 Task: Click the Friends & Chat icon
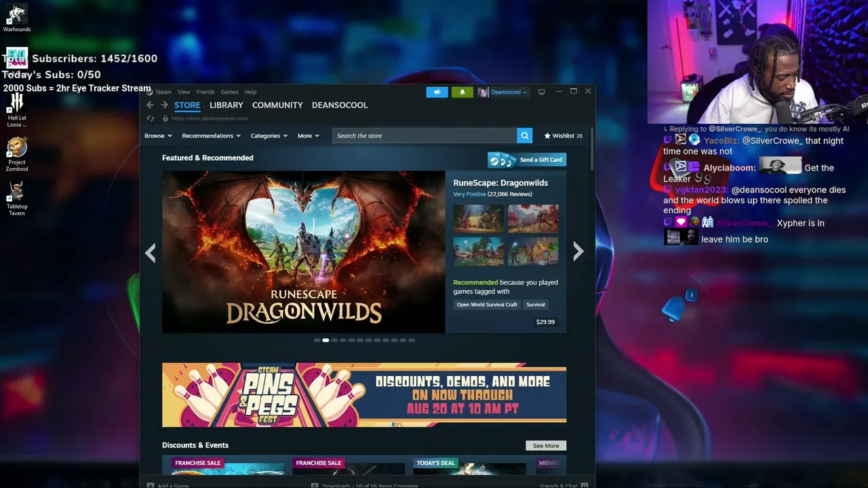tap(585, 485)
